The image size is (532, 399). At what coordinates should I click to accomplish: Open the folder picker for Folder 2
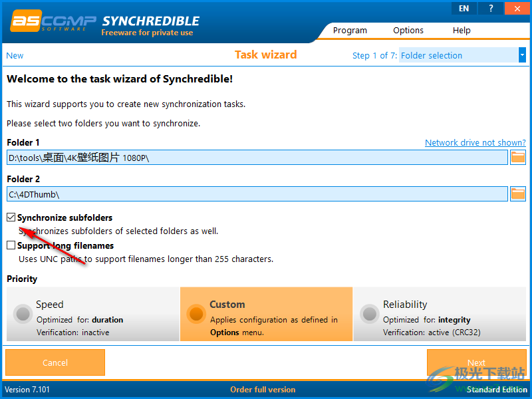tap(518, 194)
